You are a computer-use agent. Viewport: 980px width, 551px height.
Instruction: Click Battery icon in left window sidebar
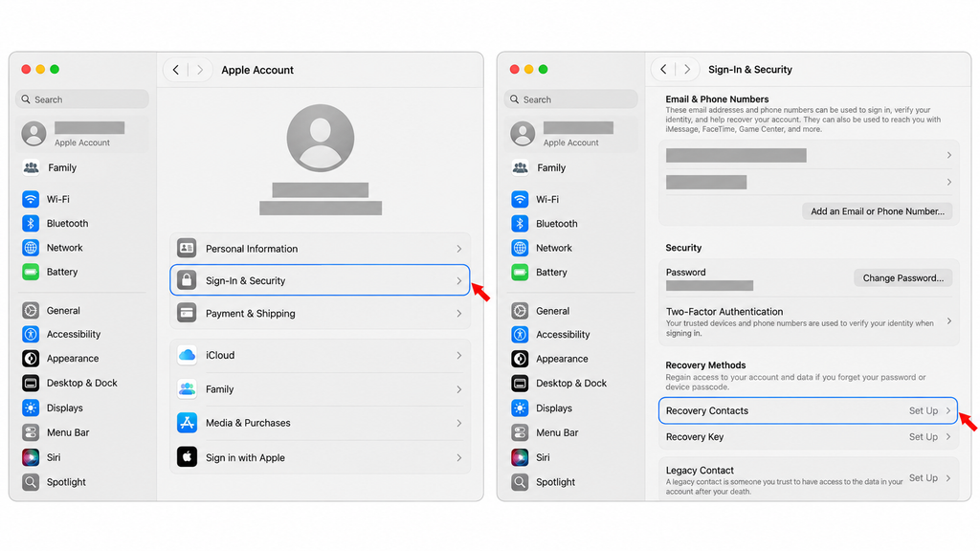click(x=31, y=272)
